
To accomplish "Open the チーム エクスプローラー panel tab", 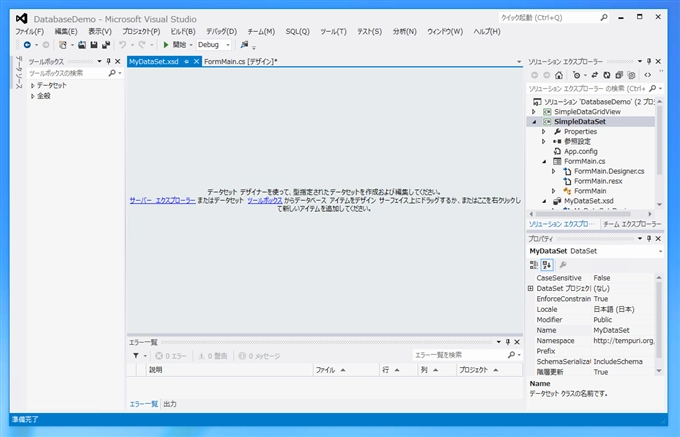I will pyautogui.click(x=632, y=224).
